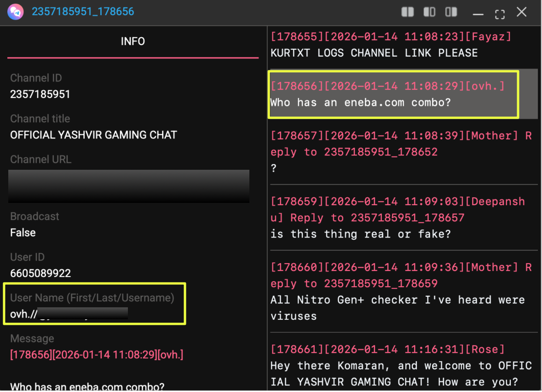Close the window with X icon
Screen dimensions: 542x392
(521, 12)
